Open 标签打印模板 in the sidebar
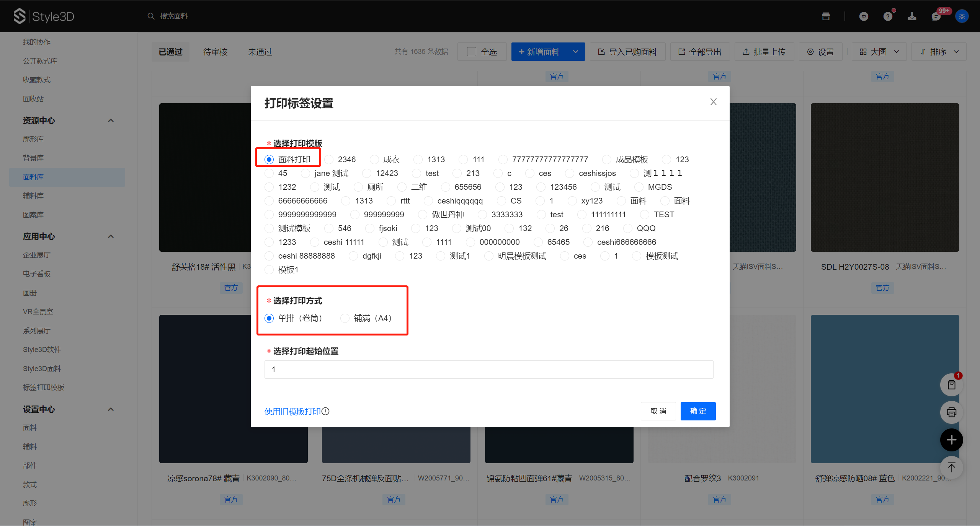Viewport: 980px width, 526px height. click(x=44, y=388)
